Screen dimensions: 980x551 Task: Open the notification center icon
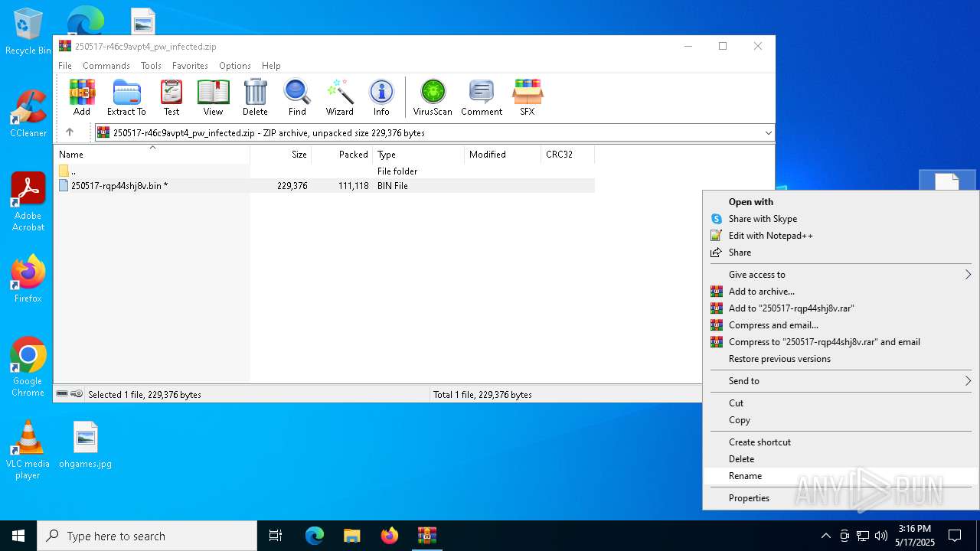pos(955,536)
